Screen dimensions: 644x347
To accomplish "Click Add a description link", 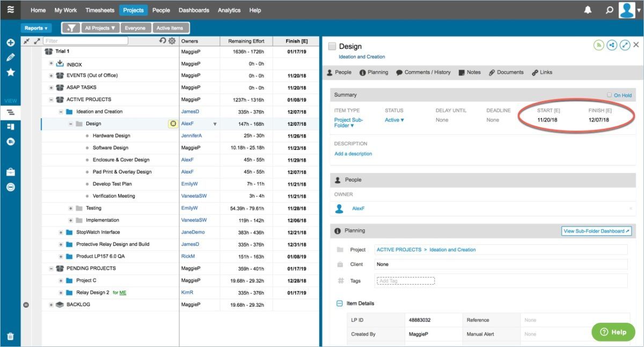I will tap(353, 154).
